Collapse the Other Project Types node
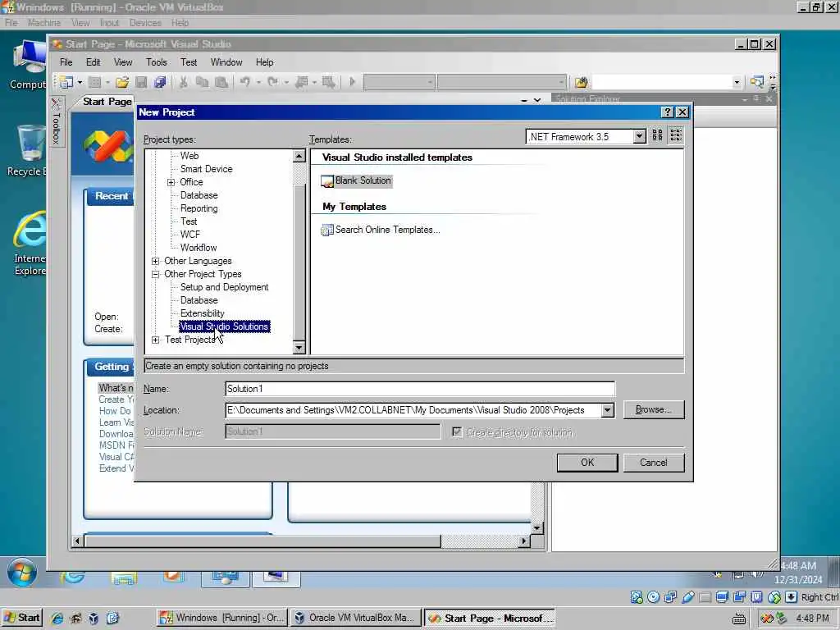Image resolution: width=840 pixels, height=630 pixels. [x=155, y=274]
